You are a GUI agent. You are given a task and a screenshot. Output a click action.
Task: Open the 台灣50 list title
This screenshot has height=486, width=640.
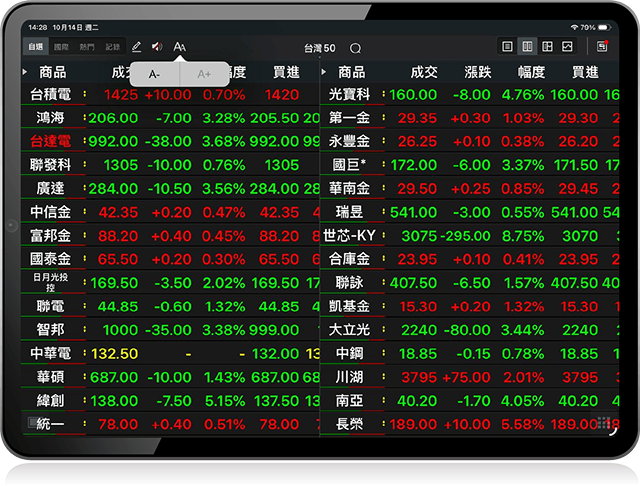click(320, 49)
